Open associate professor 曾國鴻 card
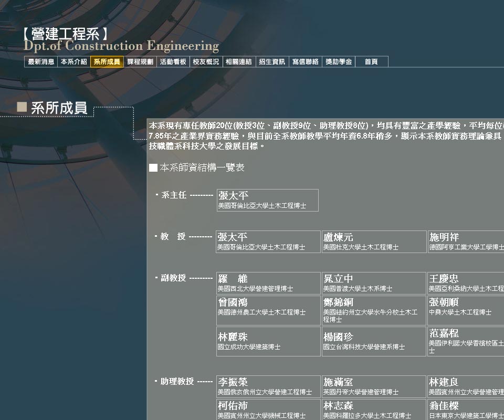504x420 pixels. click(268, 310)
